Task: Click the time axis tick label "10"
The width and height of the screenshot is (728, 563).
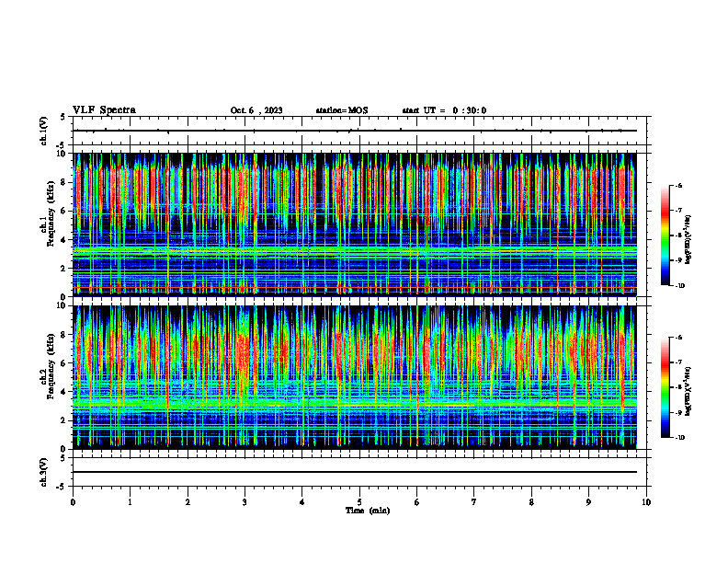Action: pyautogui.click(x=646, y=502)
